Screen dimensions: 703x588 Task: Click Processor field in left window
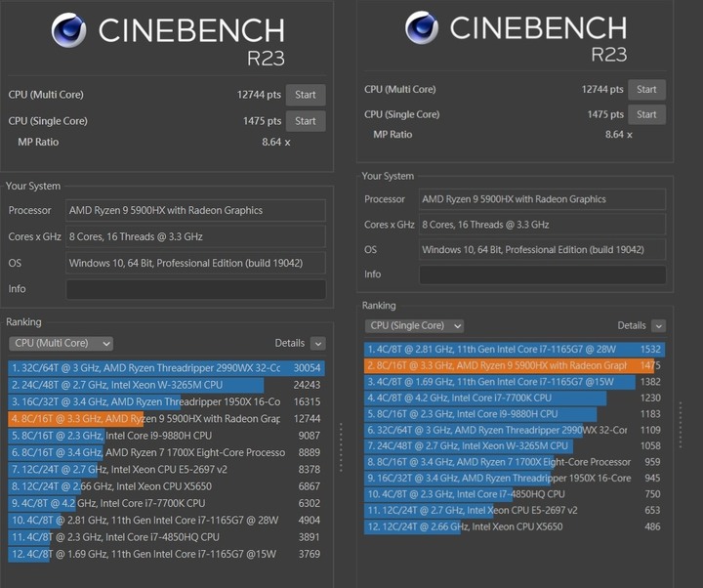point(196,210)
